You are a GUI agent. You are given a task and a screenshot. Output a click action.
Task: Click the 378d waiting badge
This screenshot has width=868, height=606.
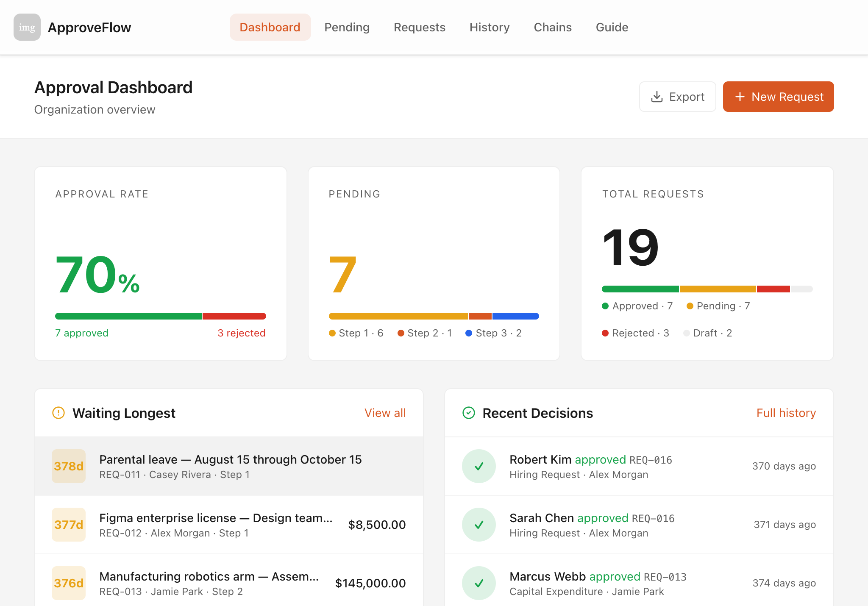coord(69,466)
